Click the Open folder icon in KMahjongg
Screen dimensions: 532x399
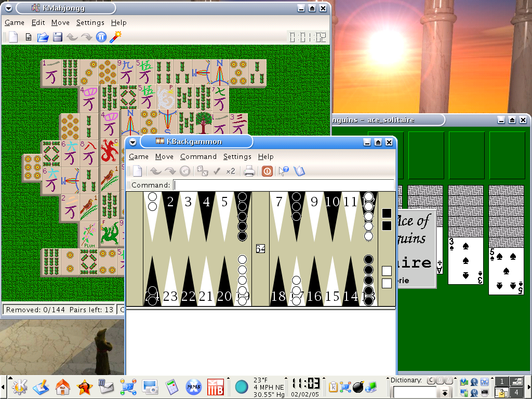[x=43, y=37]
